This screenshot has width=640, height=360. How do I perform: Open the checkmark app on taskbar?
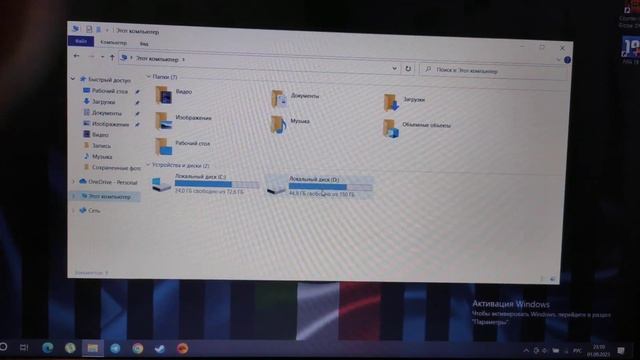tap(160, 349)
